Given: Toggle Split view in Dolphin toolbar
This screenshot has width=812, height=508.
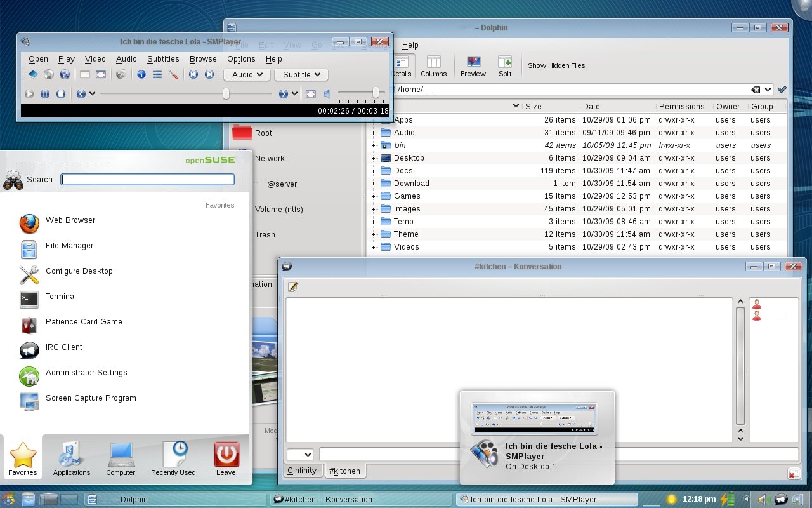Looking at the screenshot, I should click(505, 66).
